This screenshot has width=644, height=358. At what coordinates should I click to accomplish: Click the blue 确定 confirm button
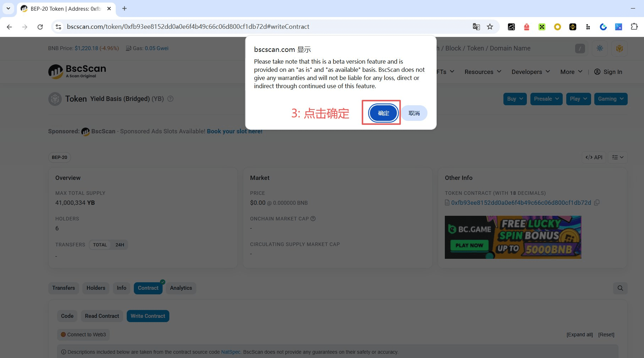(x=383, y=113)
